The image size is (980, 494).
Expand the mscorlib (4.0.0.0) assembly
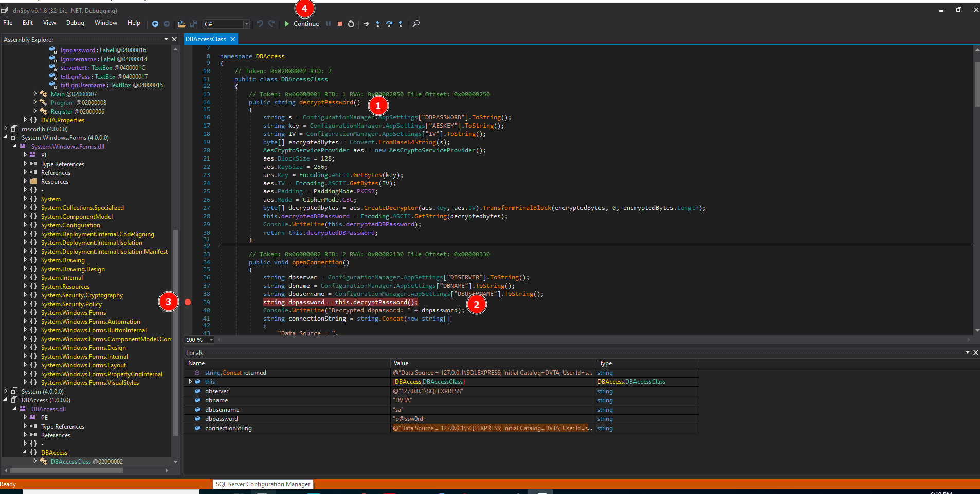(x=6, y=129)
